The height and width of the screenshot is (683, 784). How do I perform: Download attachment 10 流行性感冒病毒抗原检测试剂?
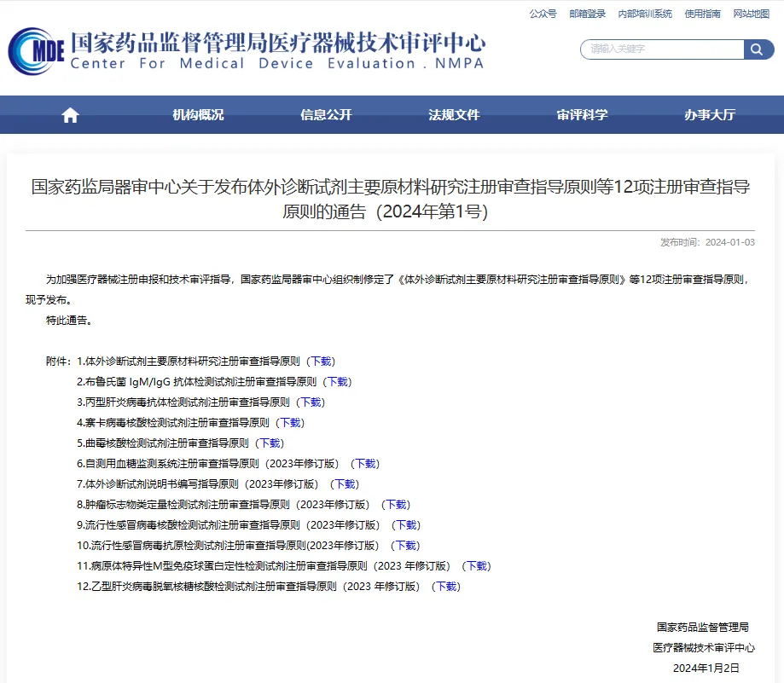click(x=405, y=546)
